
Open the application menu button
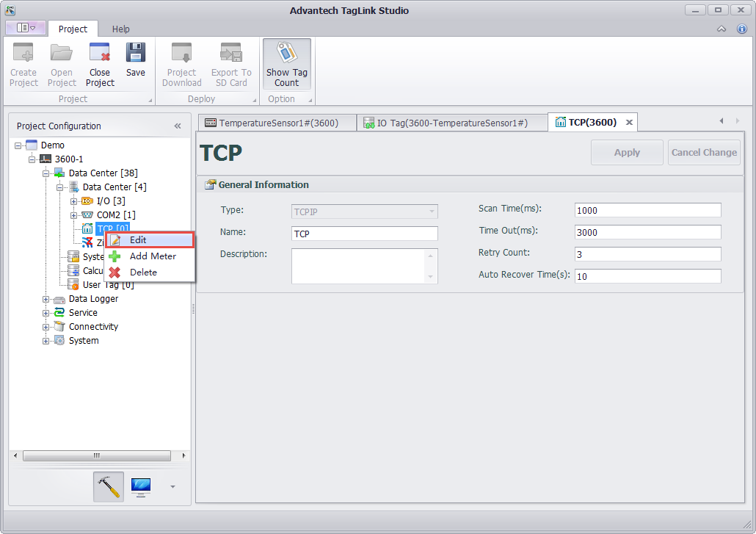click(x=26, y=28)
